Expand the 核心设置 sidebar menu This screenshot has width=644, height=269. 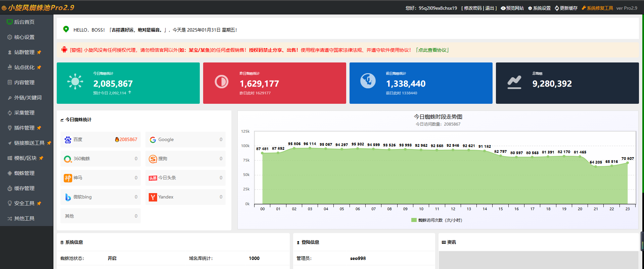(x=24, y=37)
